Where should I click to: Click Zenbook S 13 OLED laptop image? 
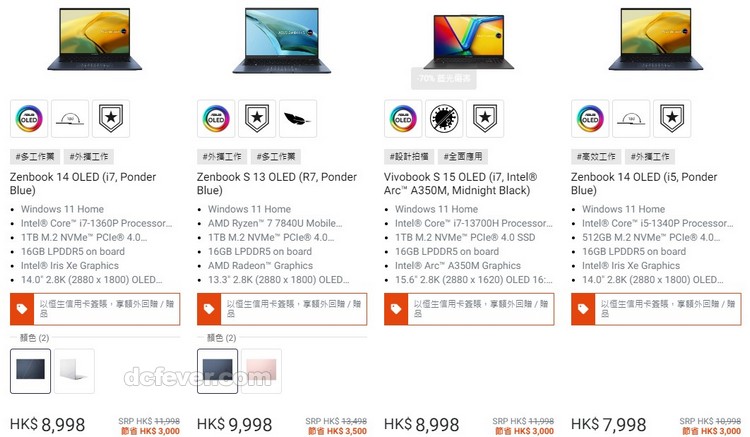(282, 40)
